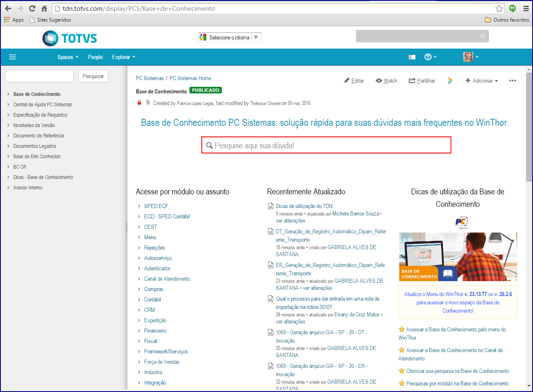Screen dimensions: 533x392
Task: Expand the 'Financeiro.' module chevron
Action: coord(139,331)
